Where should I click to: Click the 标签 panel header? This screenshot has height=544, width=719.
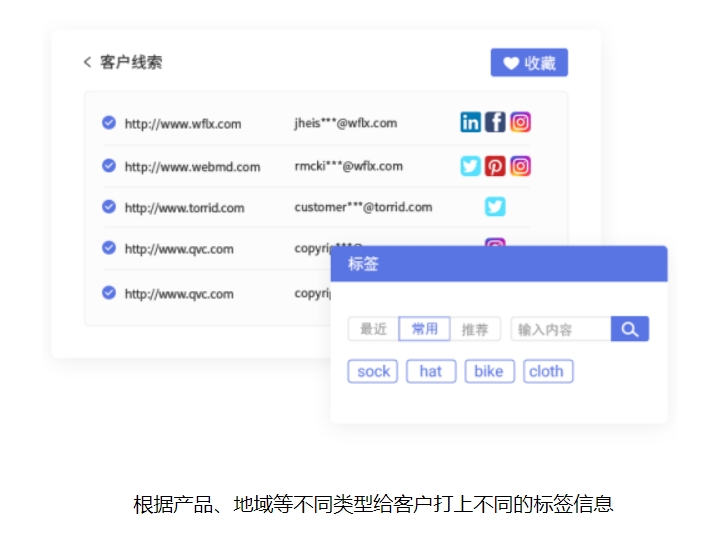(499, 264)
